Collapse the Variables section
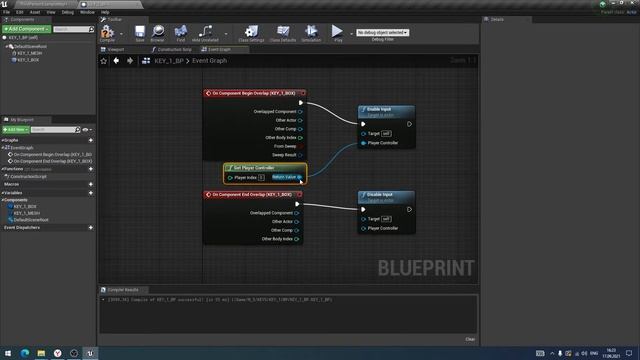The image size is (640, 360). tap(2, 193)
